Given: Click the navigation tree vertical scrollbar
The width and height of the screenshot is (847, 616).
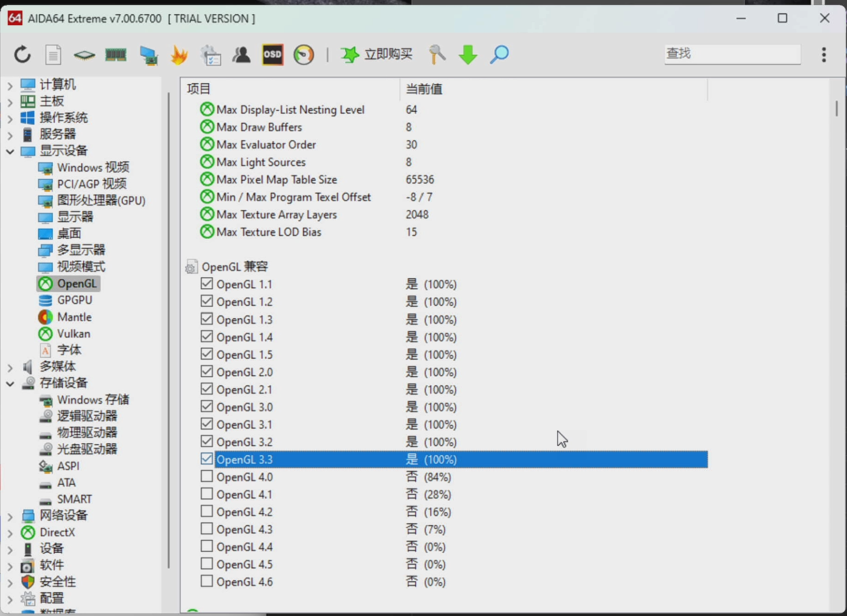Looking at the screenshot, I should (169, 331).
